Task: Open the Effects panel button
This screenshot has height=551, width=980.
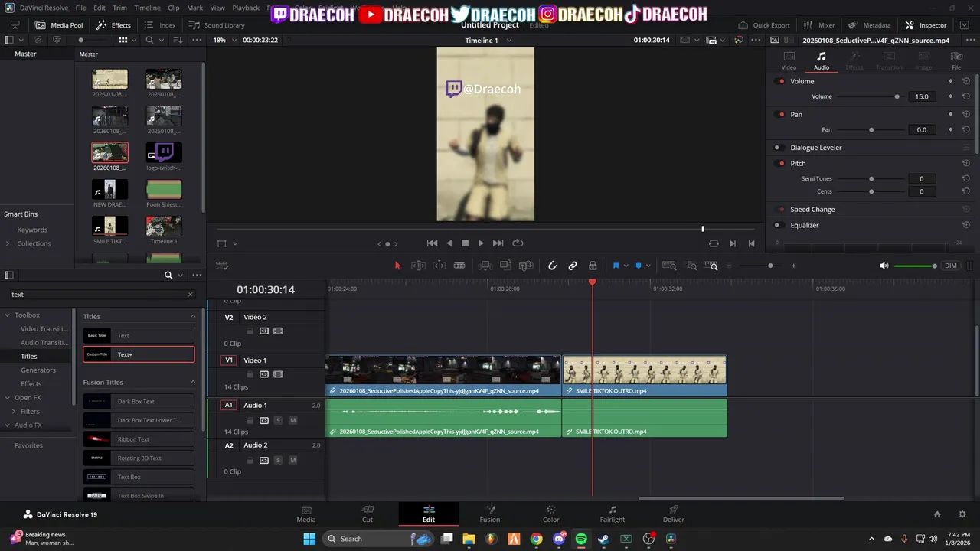Action: pos(114,25)
